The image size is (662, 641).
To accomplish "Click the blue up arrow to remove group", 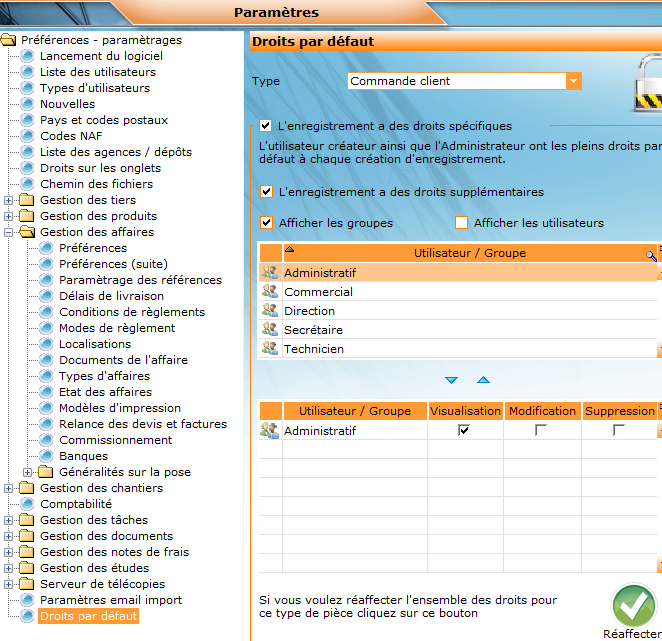I will tap(483, 380).
